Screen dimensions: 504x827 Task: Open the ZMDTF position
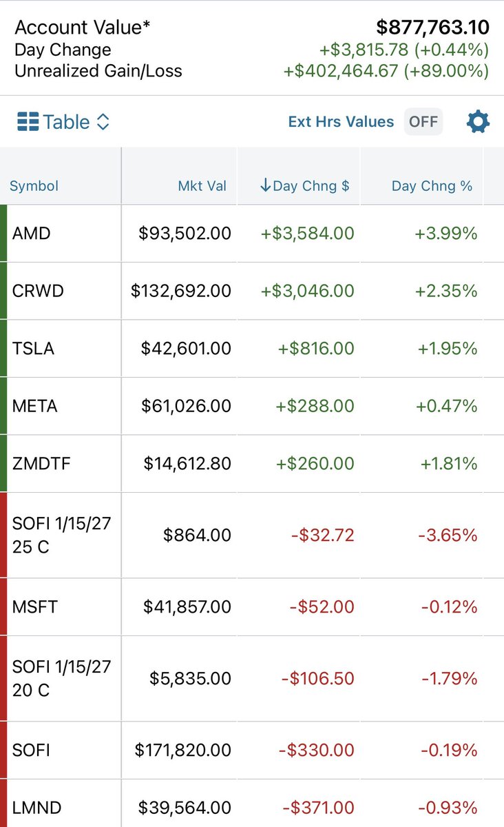252,464
